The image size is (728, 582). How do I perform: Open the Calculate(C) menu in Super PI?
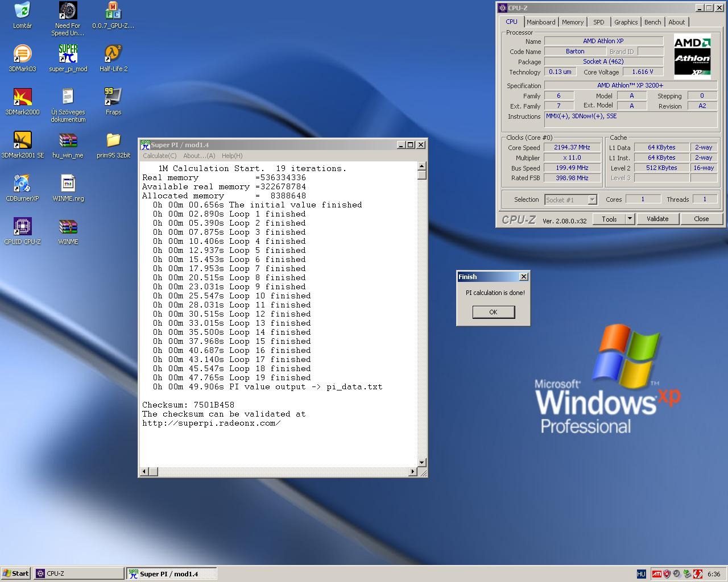[159, 156]
